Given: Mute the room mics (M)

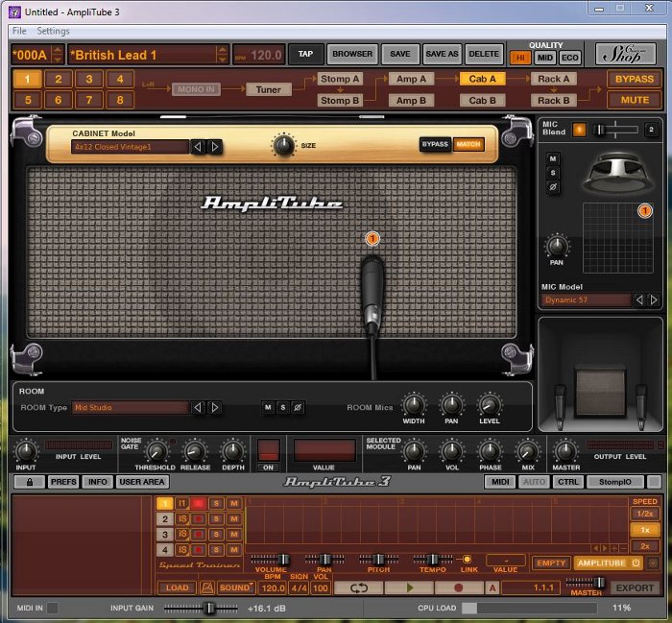Looking at the screenshot, I should (268, 407).
